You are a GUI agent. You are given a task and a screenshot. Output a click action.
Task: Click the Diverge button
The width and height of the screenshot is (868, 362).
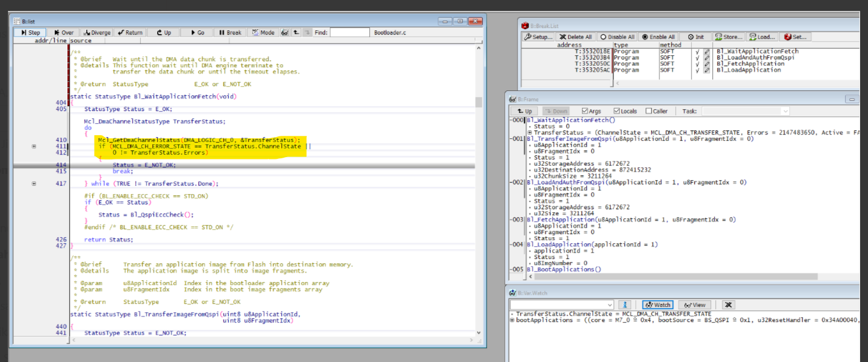point(97,33)
